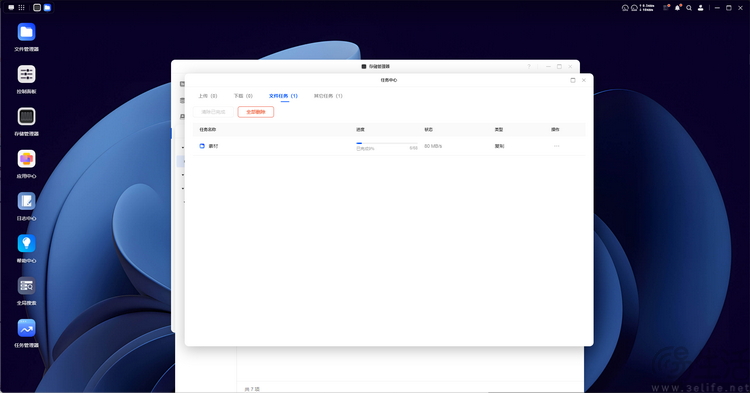
Task: Maximize the 存储管理器 window
Action: click(559, 66)
